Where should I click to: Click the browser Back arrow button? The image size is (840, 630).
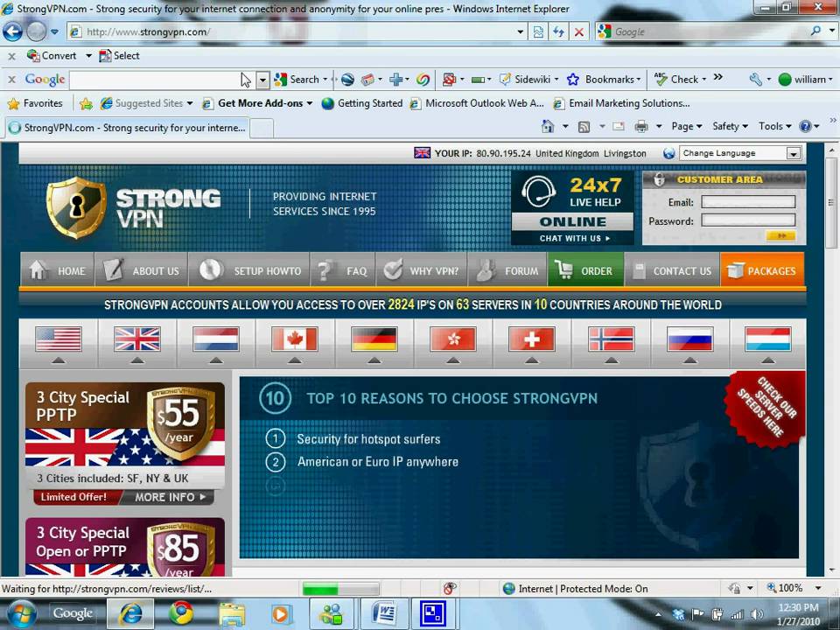12,31
